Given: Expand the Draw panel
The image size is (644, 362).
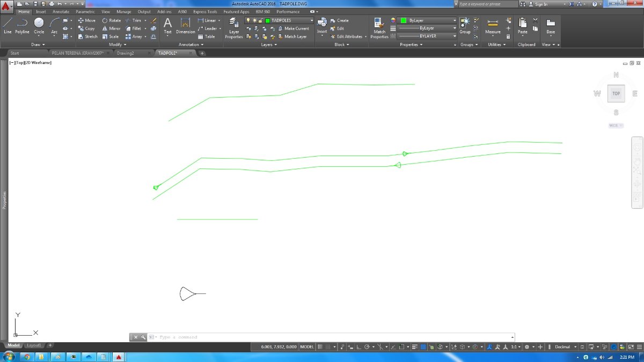Looking at the screenshot, I should click(x=39, y=45).
